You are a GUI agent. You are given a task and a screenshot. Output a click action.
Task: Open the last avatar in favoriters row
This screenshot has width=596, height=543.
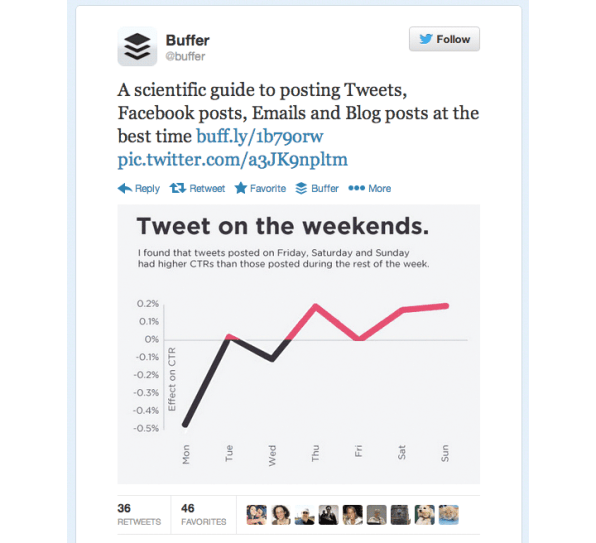[449, 515]
